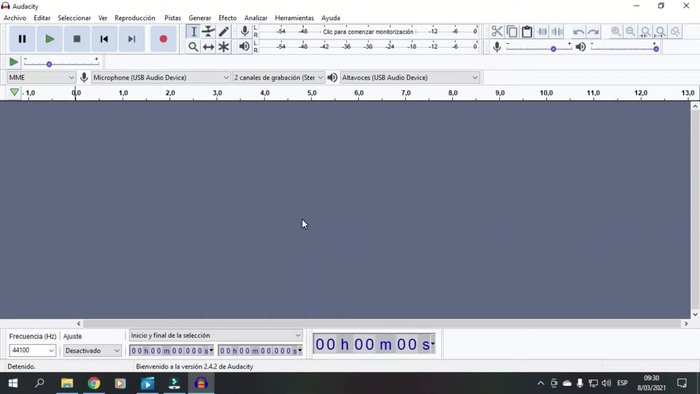The image size is (700, 394).
Task: Select the Multi-tool asterisk
Action: (x=224, y=46)
